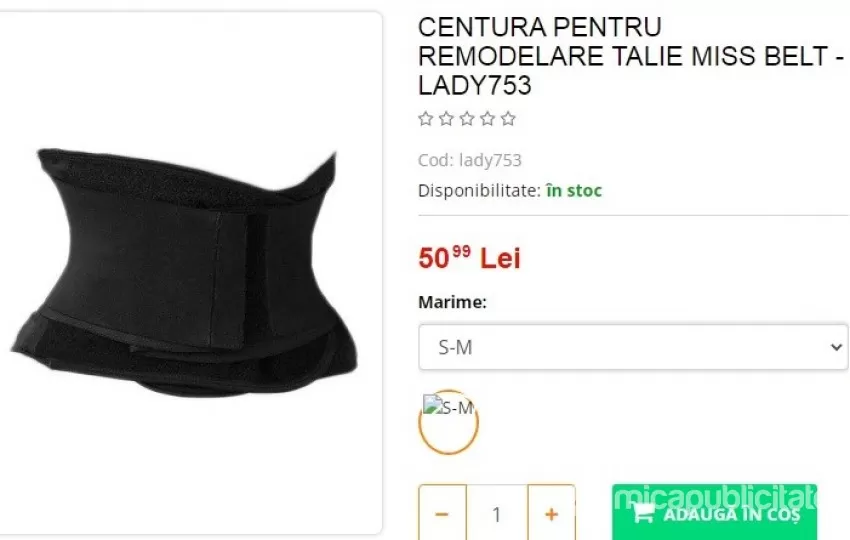The image size is (850, 540).
Task: Increase quantity with the plus button
Action: coord(551,513)
